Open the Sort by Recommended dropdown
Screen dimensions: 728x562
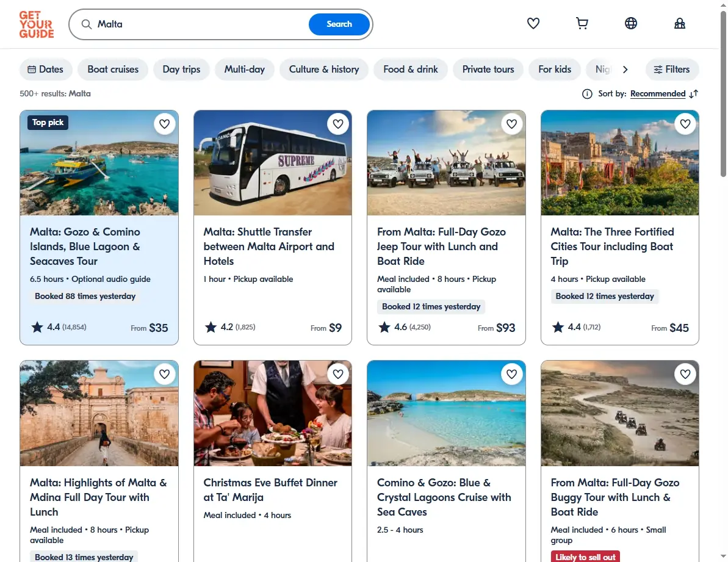coord(657,94)
